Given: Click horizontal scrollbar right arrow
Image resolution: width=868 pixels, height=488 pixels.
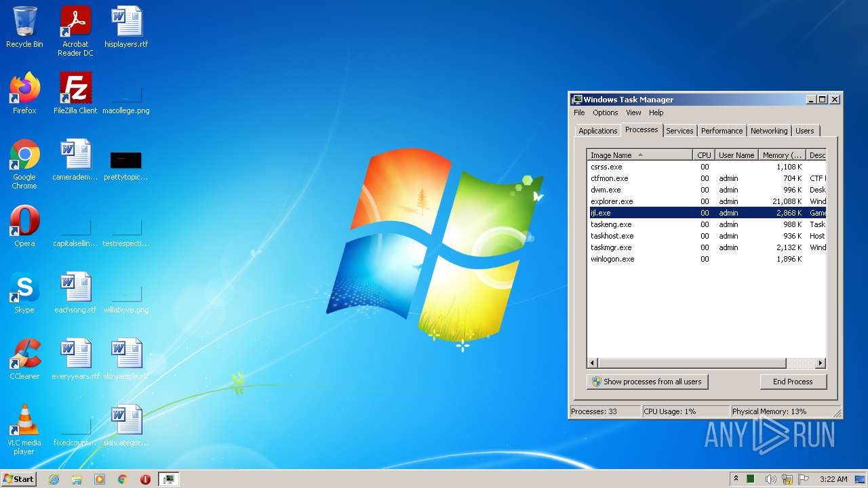Looking at the screenshot, I should [821, 363].
